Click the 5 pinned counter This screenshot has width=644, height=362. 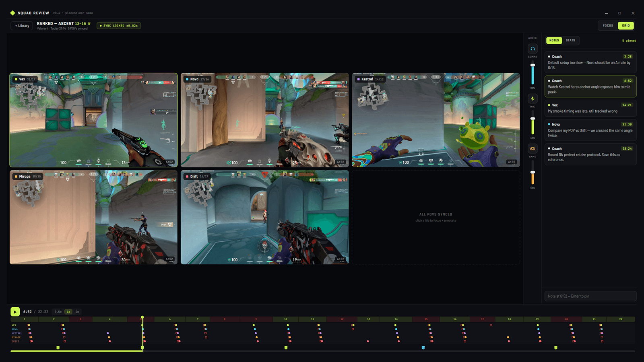click(629, 41)
